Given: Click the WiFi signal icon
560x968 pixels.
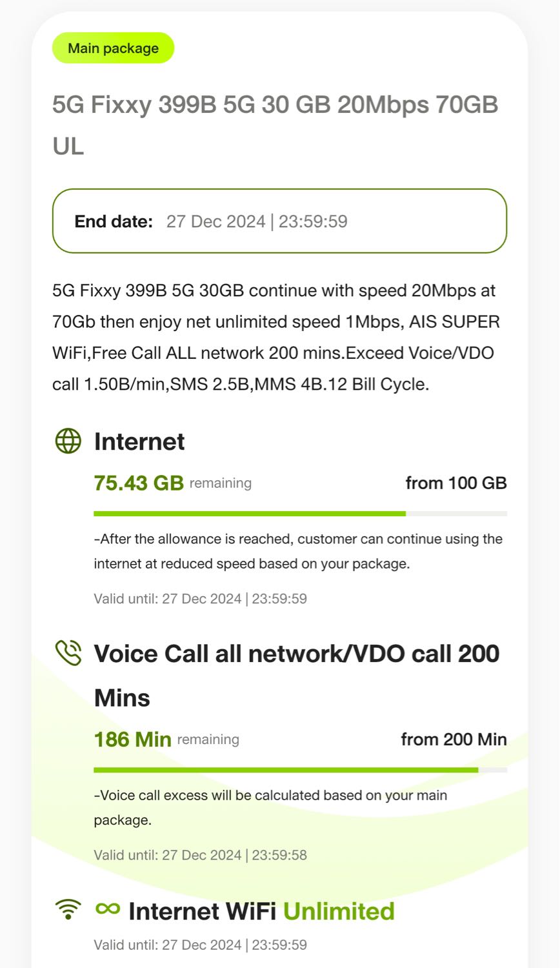Looking at the screenshot, I should coord(68,909).
